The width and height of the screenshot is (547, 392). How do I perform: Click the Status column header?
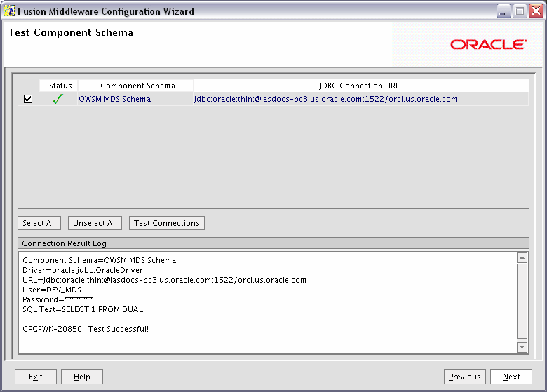(60, 86)
